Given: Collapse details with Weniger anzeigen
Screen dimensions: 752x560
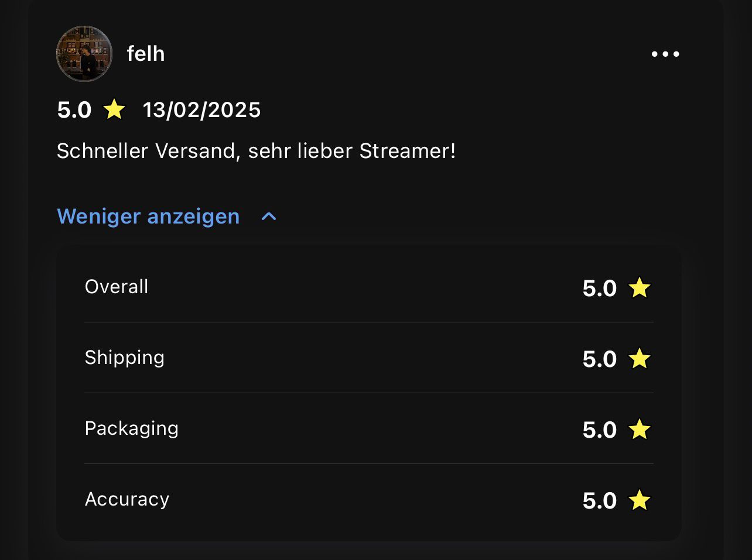Looking at the screenshot, I should pyautogui.click(x=148, y=217).
